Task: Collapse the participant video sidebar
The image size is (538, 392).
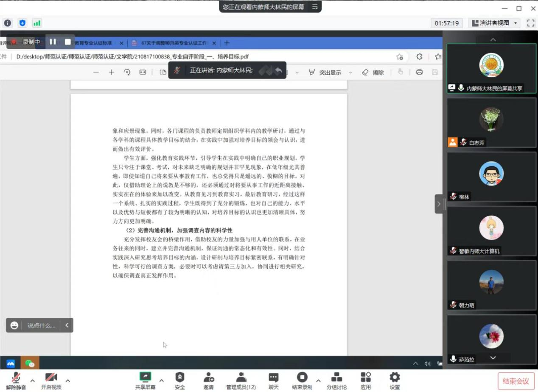Action: [439, 204]
